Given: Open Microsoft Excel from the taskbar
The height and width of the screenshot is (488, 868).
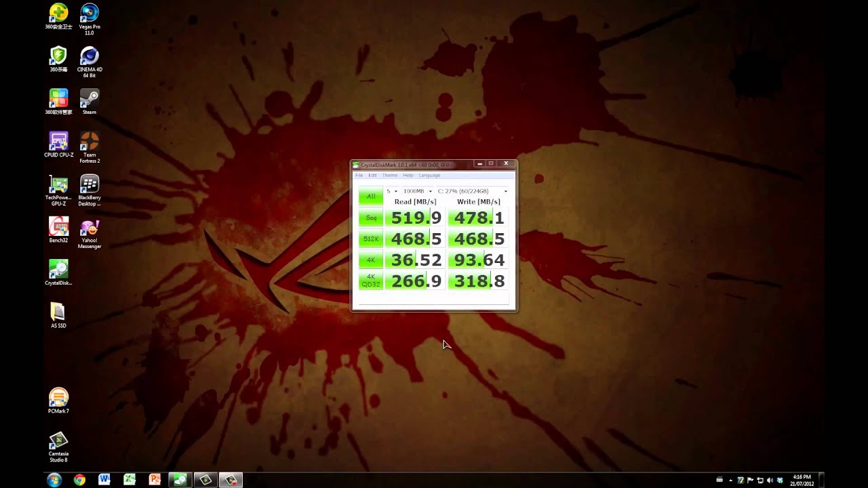Looking at the screenshot, I should pos(129,480).
